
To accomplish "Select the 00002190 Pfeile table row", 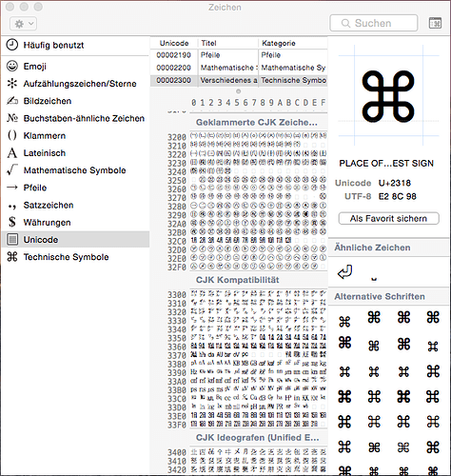I will click(239, 55).
